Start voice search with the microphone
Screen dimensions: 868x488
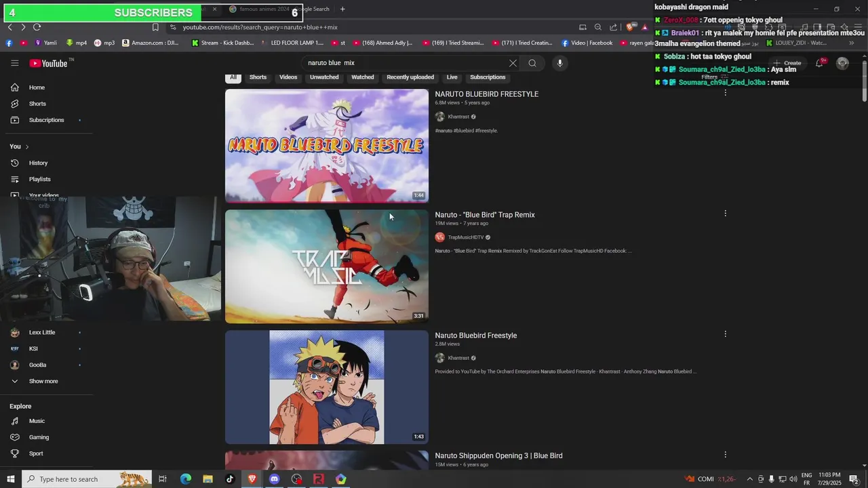coord(559,63)
